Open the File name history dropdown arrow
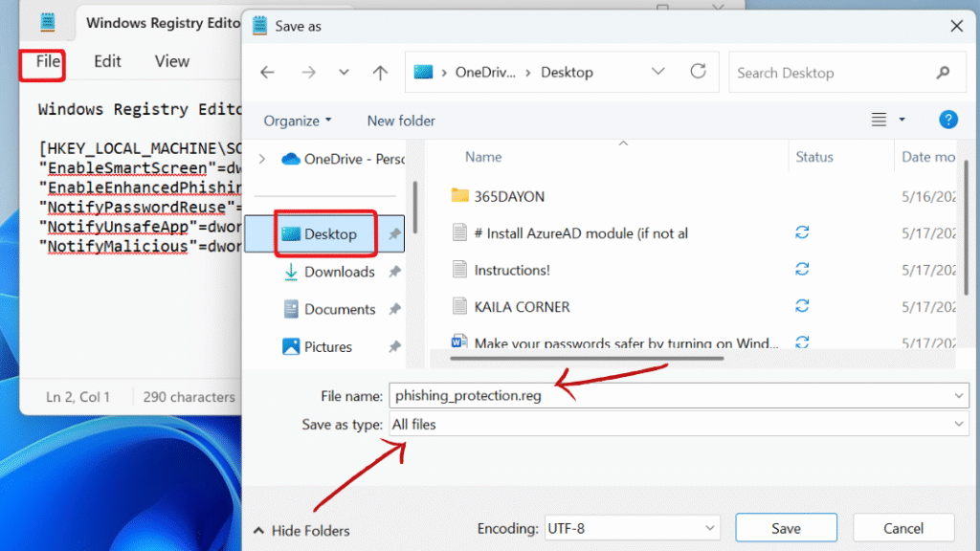Viewport: 980px width, 551px height. pos(958,396)
